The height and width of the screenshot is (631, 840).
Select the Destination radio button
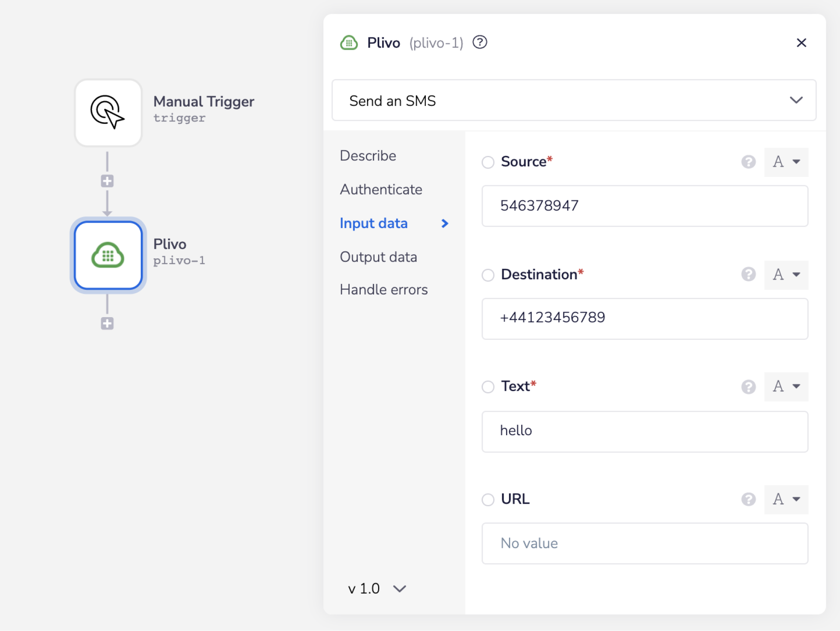488,275
